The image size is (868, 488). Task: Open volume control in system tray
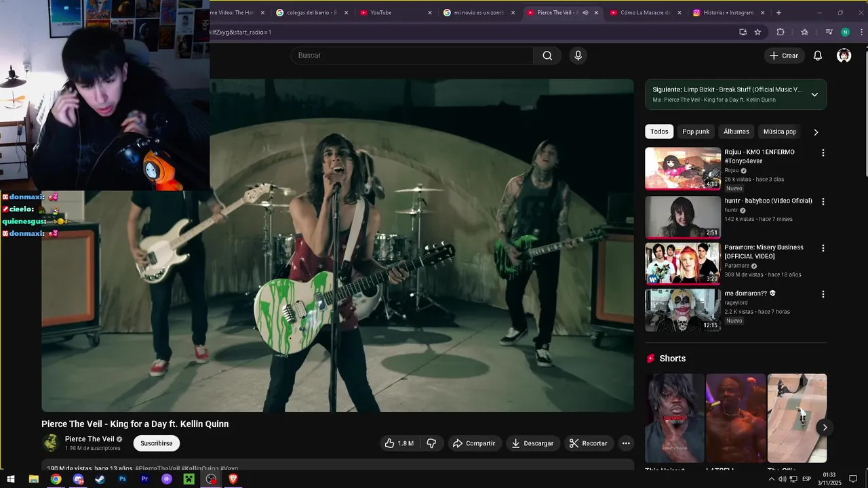click(783, 479)
